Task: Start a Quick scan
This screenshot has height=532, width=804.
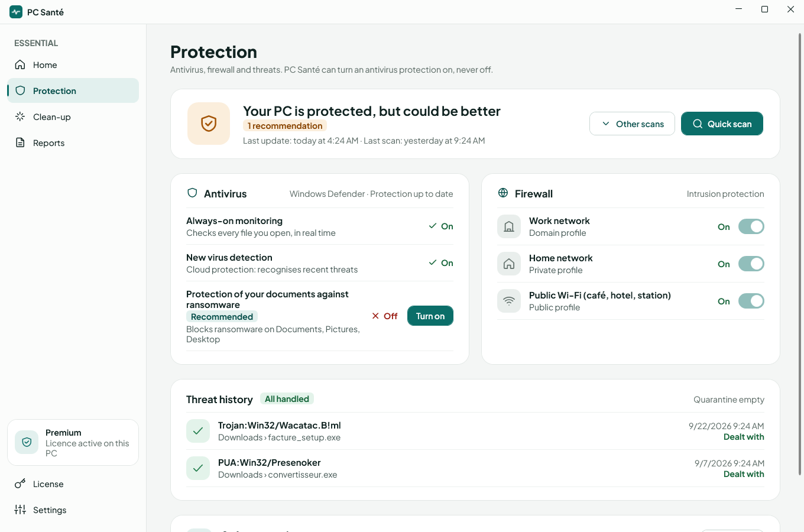Action: coord(722,124)
